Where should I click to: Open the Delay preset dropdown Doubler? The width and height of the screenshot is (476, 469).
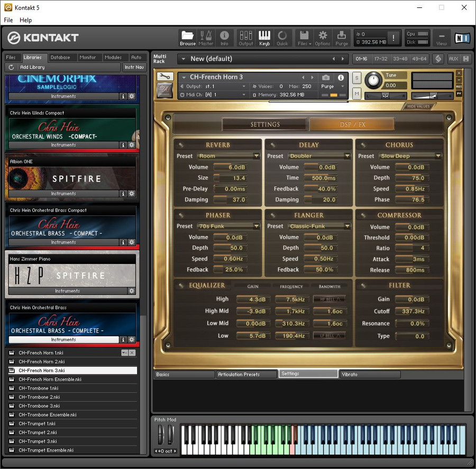pos(319,156)
